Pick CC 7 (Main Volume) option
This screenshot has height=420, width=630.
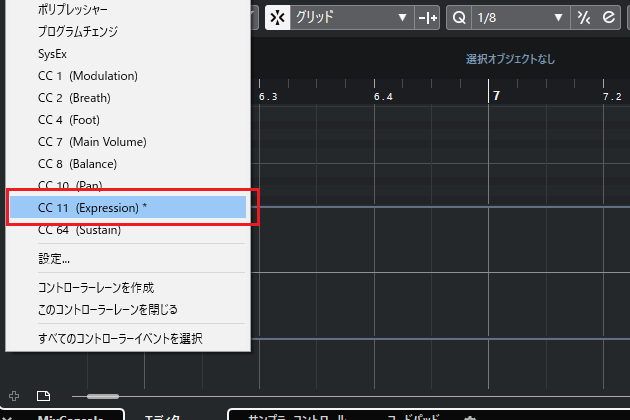[x=92, y=142]
